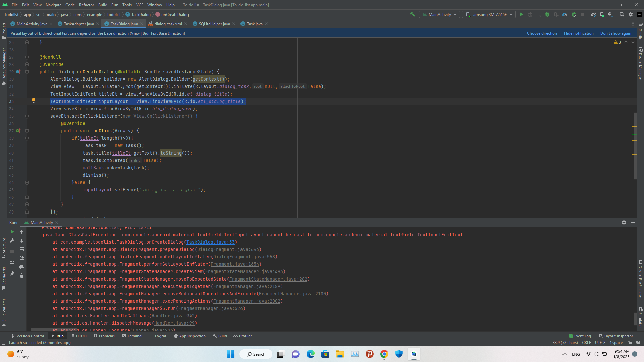Click Attach Debugger to Android Process icon
The width and height of the screenshot is (644, 362).
pyautogui.click(x=574, y=14)
